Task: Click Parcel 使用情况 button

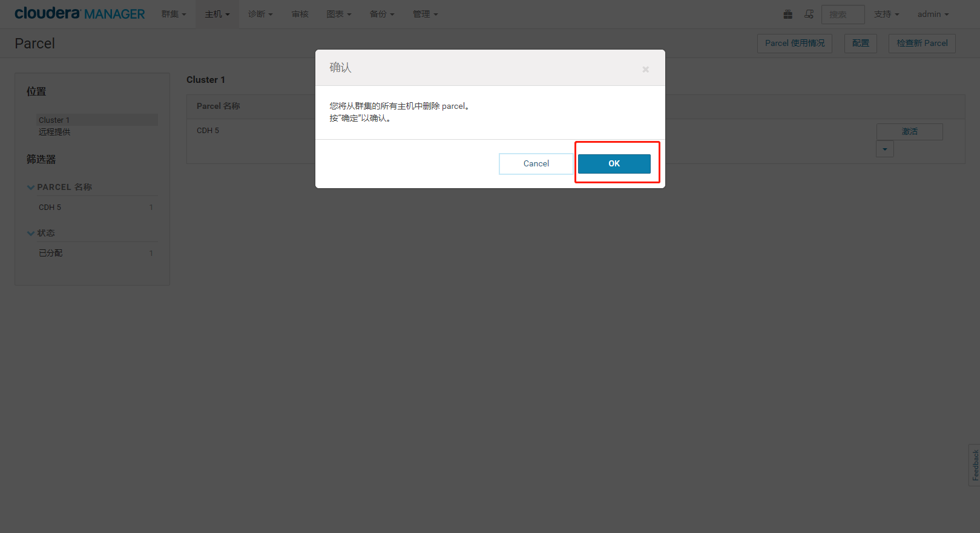Action: coord(794,43)
